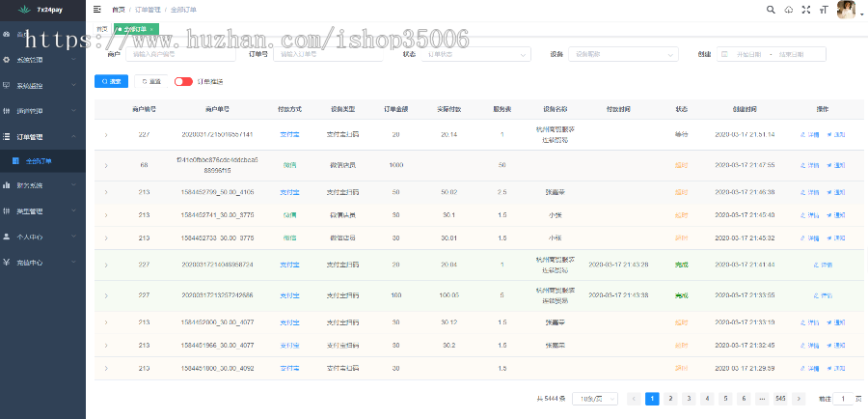Collapse 订单管理 using its sidebar chevron
This screenshot has width=868, height=419.
(x=74, y=136)
